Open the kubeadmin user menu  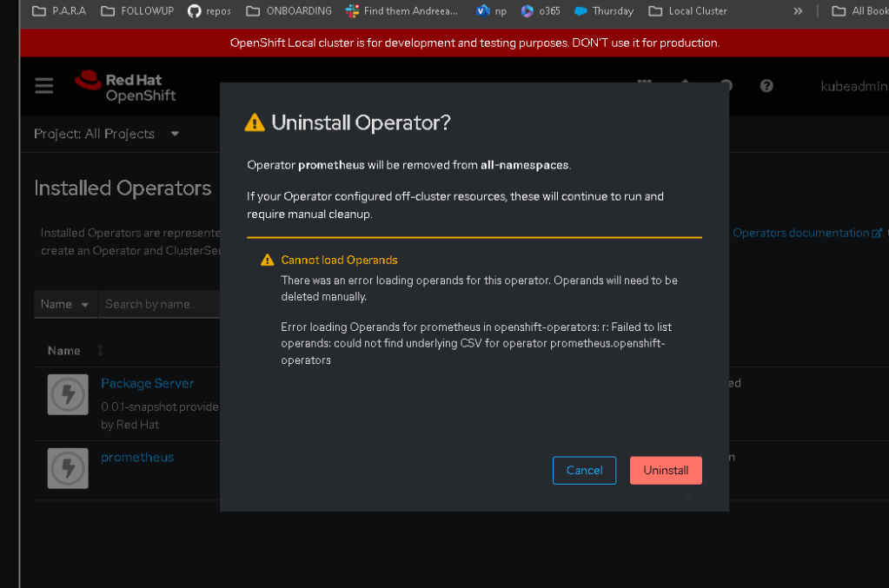tap(854, 86)
